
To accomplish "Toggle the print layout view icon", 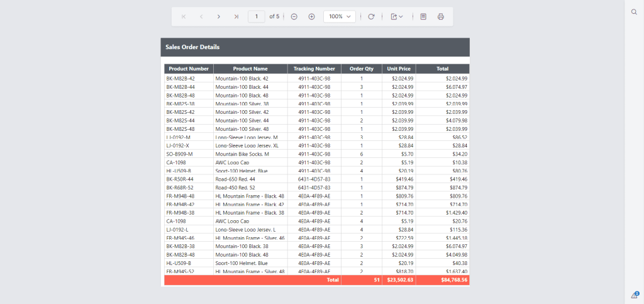I will (x=423, y=16).
